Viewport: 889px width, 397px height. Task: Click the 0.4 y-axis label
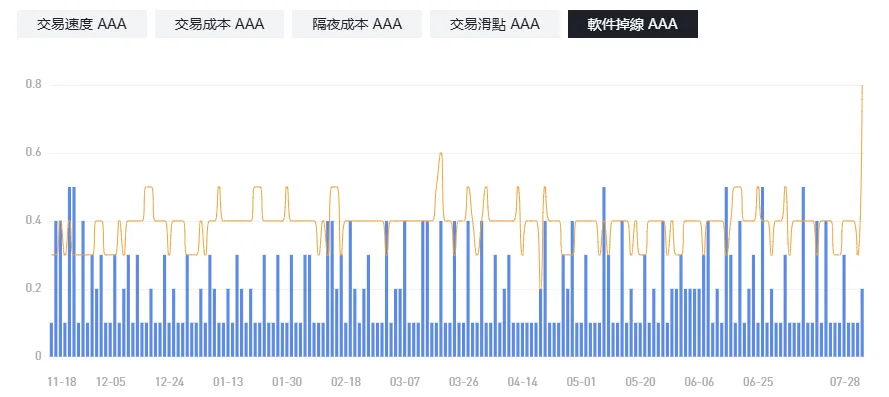pyautogui.click(x=33, y=221)
